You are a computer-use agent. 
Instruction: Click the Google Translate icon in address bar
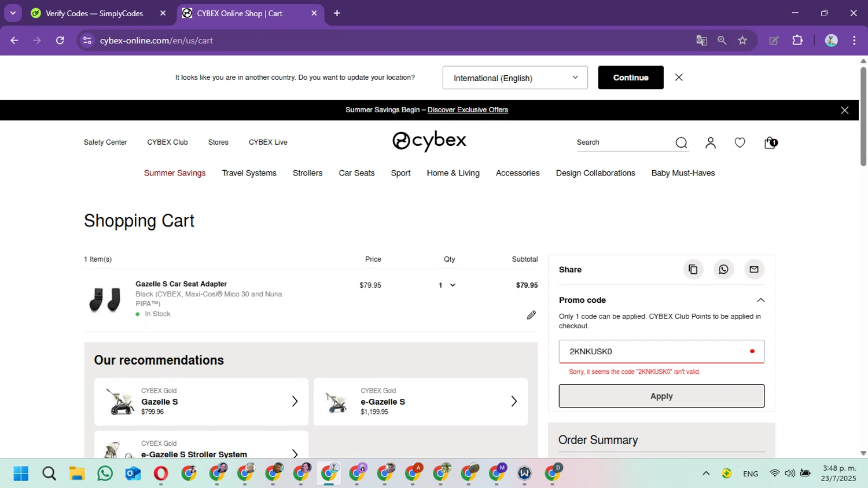(x=701, y=41)
